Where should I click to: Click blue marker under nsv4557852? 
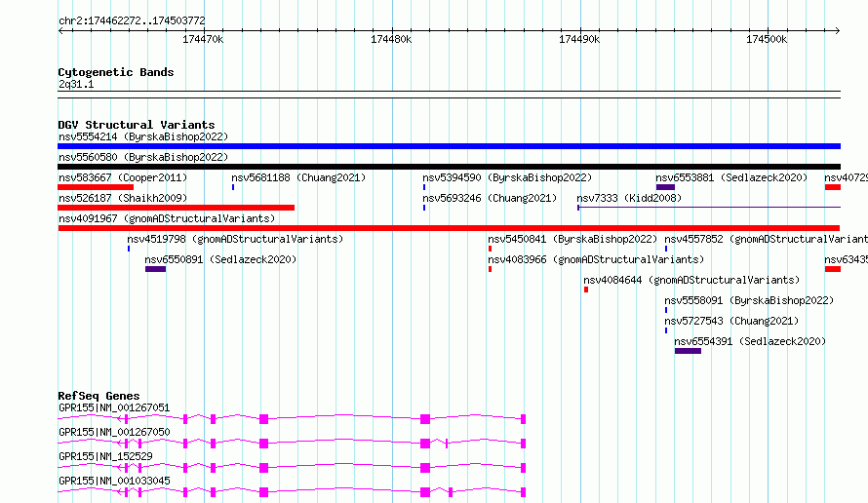pyautogui.click(x=666, y=249)
